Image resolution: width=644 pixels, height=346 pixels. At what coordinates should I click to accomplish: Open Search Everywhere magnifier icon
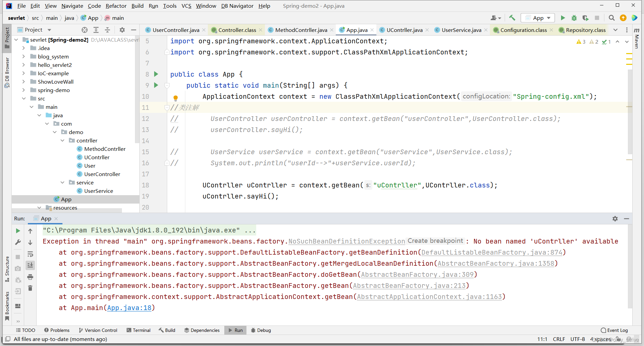click(612, 18)
